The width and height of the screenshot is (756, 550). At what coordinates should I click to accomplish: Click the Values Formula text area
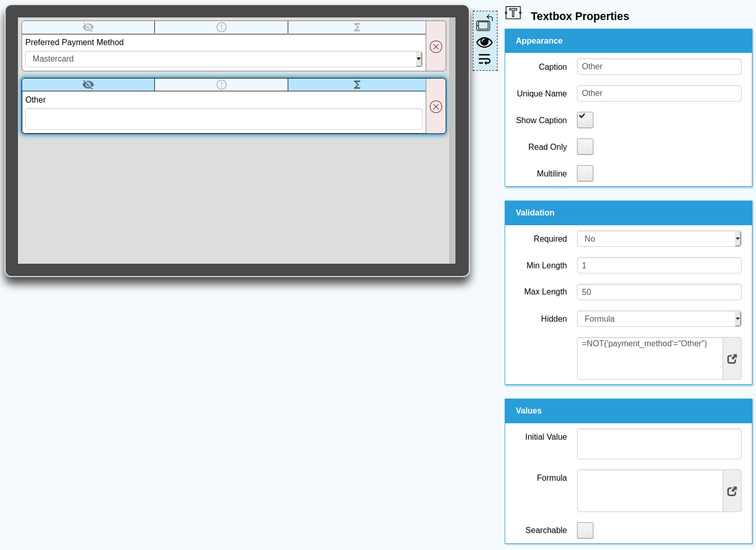point(650,490)
